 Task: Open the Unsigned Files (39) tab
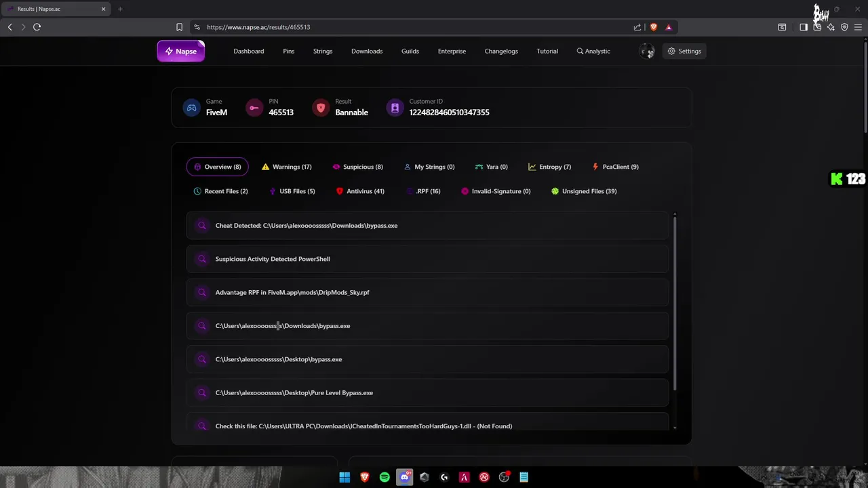pyautogui.click(x=584, y=191)
